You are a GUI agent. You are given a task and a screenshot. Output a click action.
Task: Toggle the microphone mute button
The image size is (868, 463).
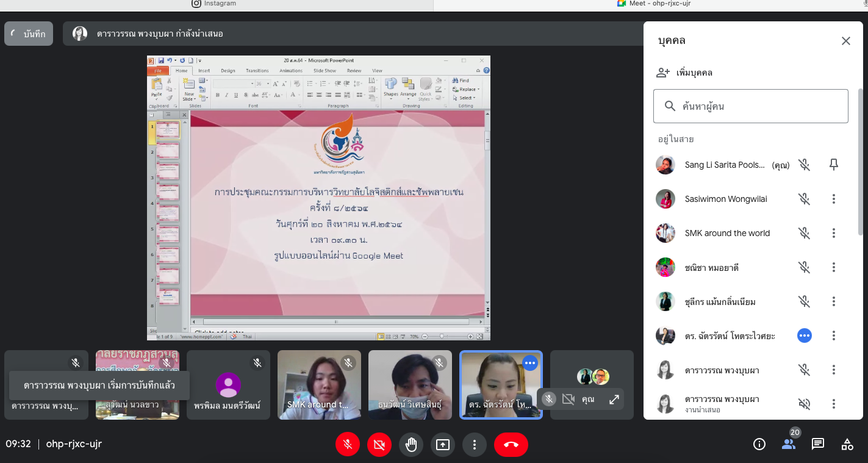(x=348, y=445)
